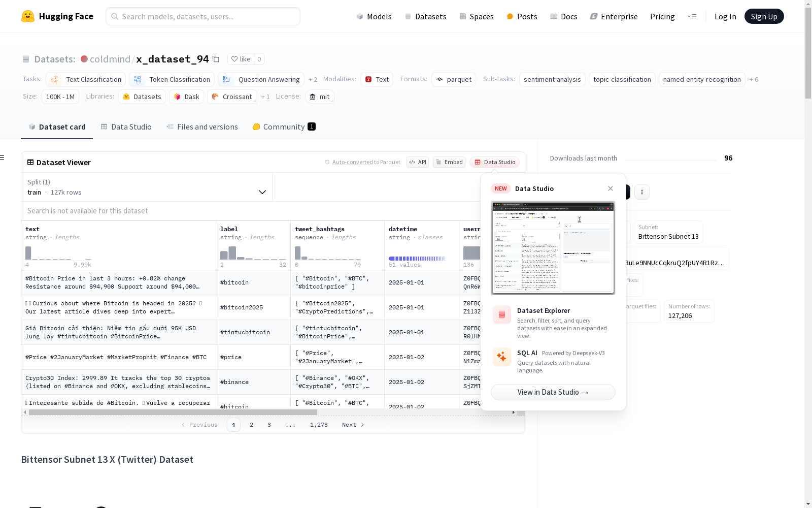The image size is (812, 508).
Task: Click the mit license tag
Action: point(320,97)
